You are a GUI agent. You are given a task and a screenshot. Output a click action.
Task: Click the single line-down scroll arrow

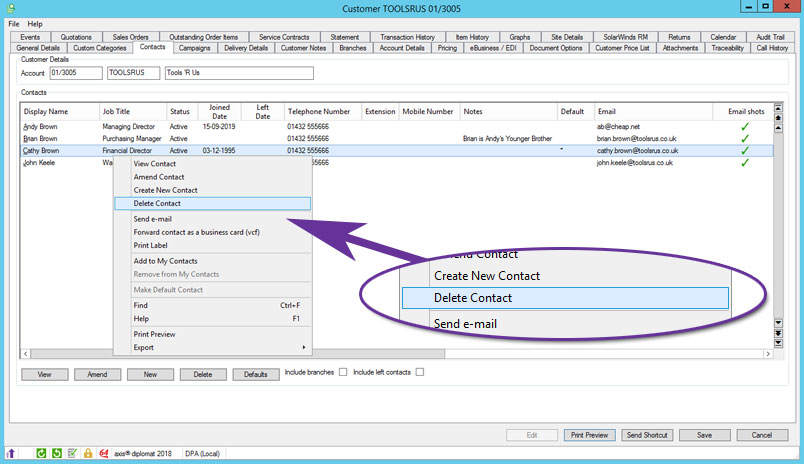pos(778,323)
